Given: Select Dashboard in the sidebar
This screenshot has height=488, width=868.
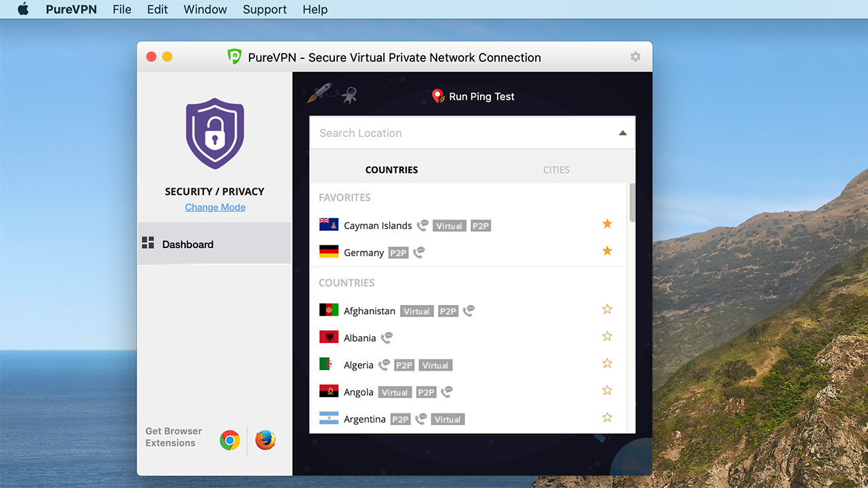Looking at the screenshot, I should [214, 243].
